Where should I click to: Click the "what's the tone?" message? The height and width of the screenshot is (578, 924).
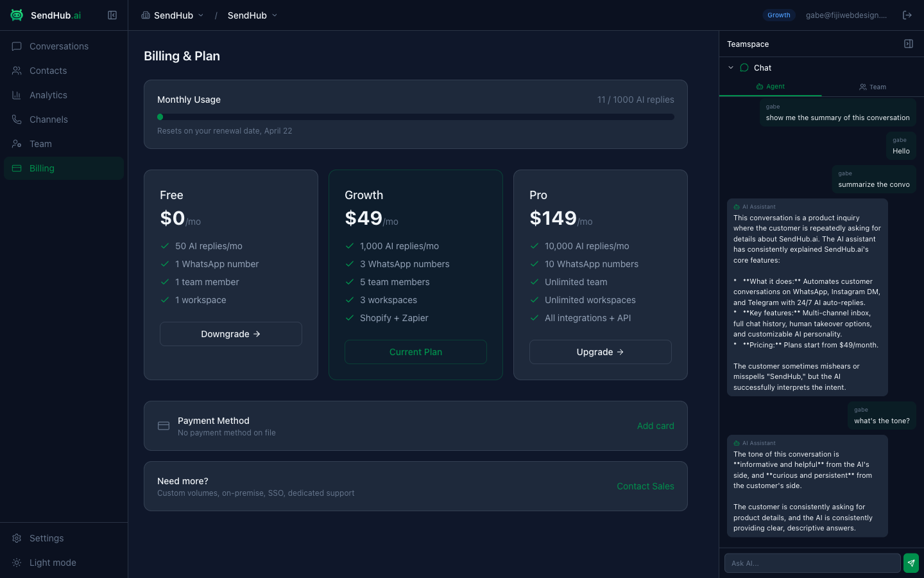tap(882, 416)
